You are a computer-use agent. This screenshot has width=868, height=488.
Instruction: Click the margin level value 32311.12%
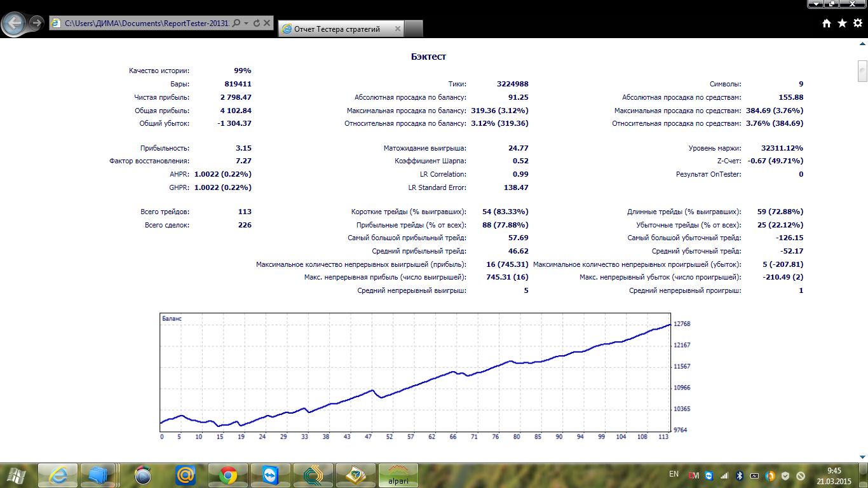click(782, 148)
